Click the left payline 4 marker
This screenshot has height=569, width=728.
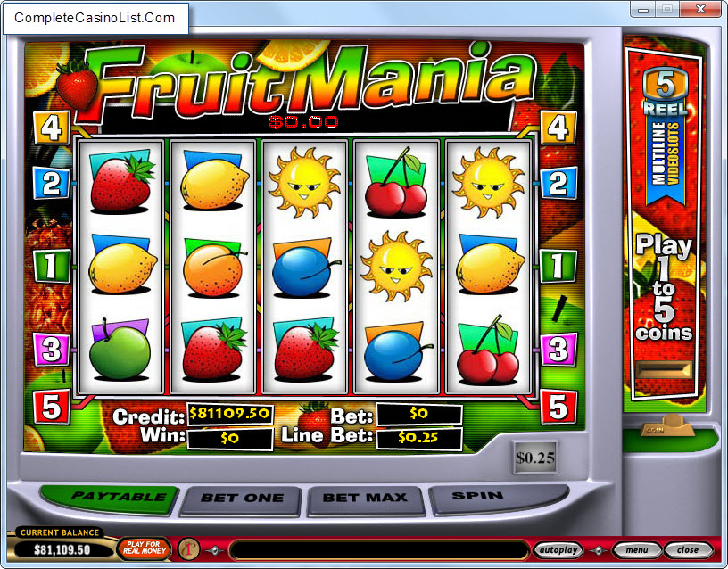pos(51,127)
